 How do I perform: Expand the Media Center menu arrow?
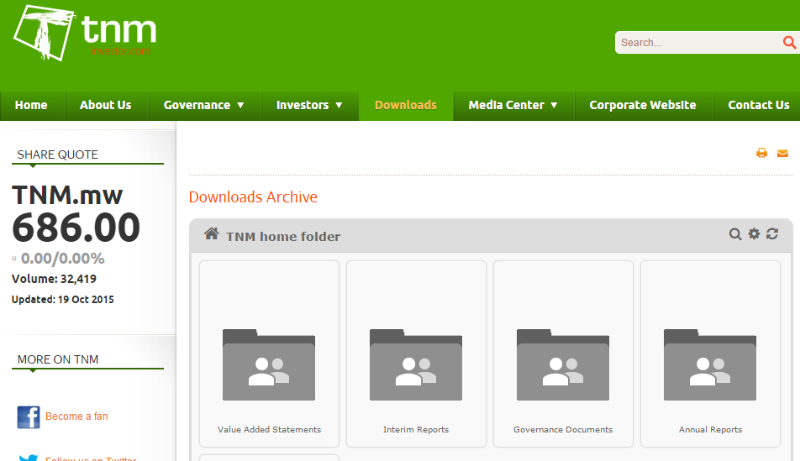click(554, 105)
